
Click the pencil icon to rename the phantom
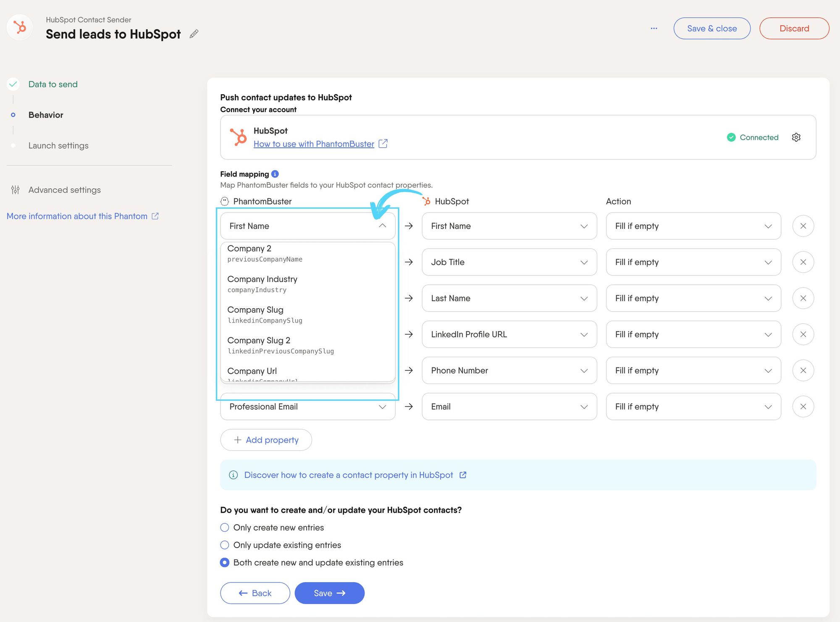194,34
